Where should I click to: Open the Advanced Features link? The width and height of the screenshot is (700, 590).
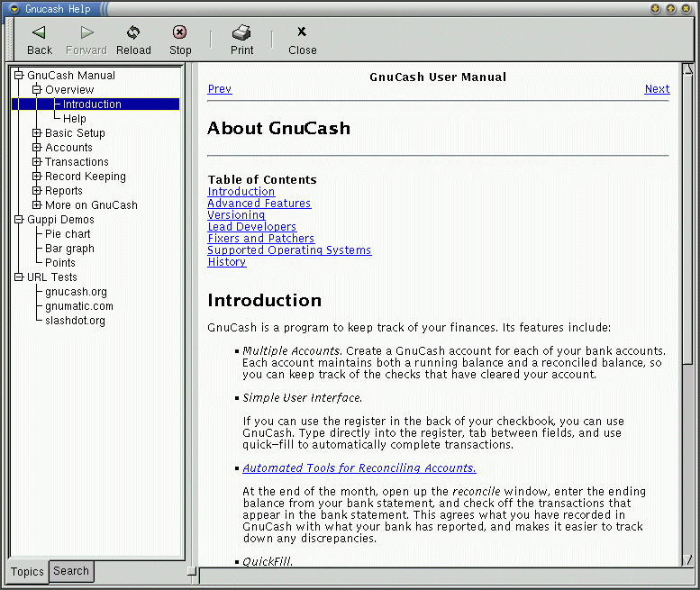tap(259, 204)
